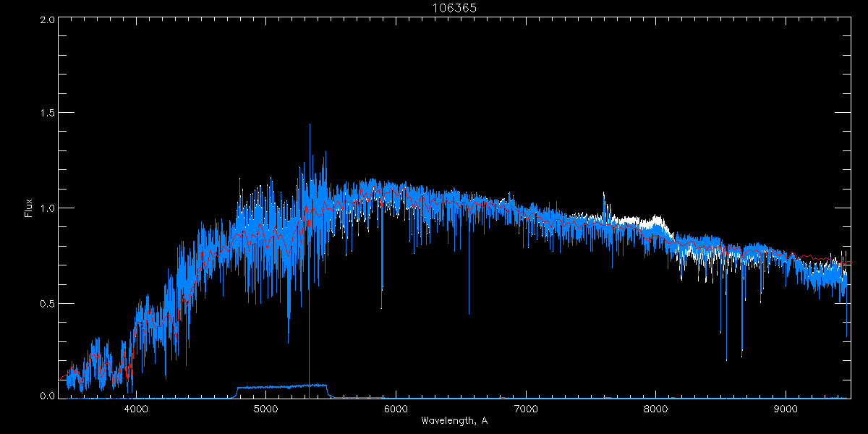Click the 1.5 y-axis tick label
This screenshot has height=434, width=868.
click(x=45, y=114)
